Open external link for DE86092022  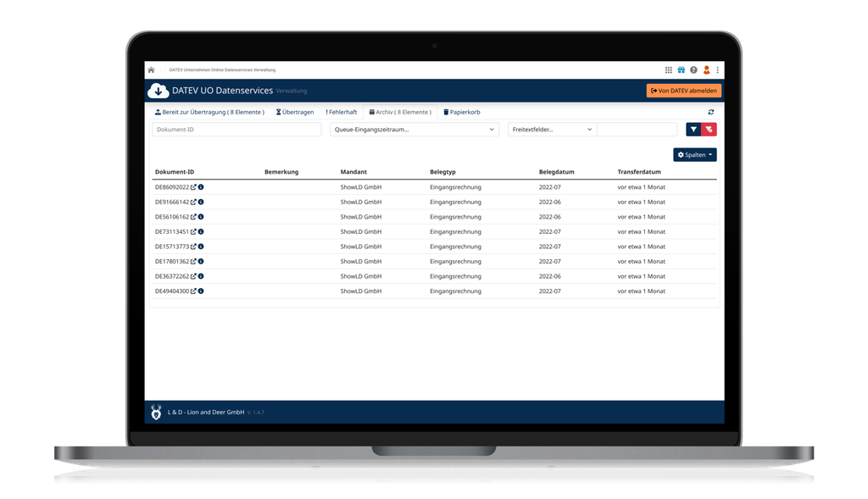point(193,187)
